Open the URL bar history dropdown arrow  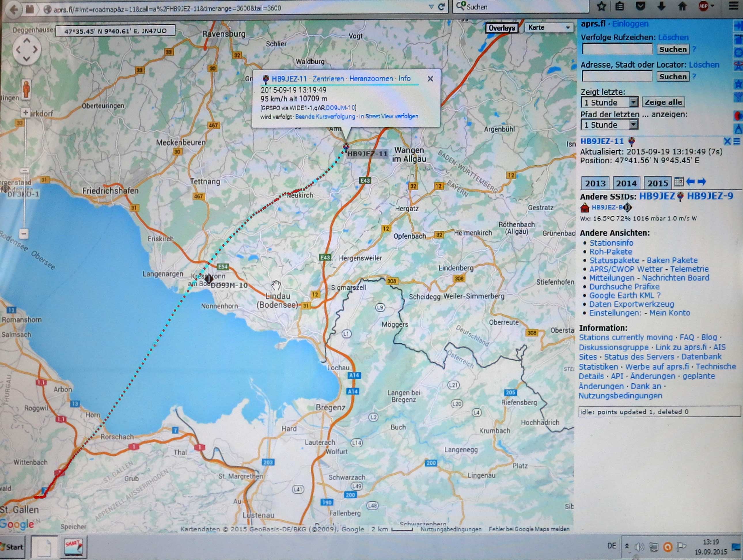tap(431, 7)
